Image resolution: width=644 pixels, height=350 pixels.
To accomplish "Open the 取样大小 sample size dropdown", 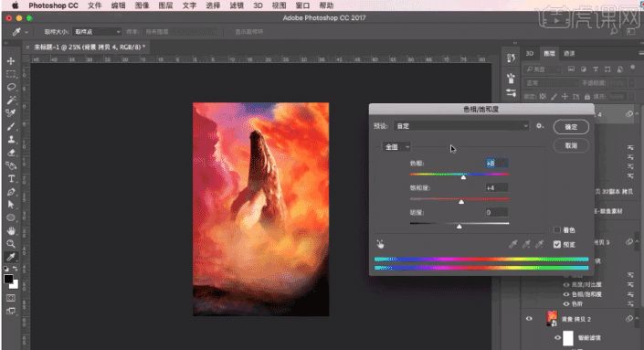I will (x=97, y=32).
